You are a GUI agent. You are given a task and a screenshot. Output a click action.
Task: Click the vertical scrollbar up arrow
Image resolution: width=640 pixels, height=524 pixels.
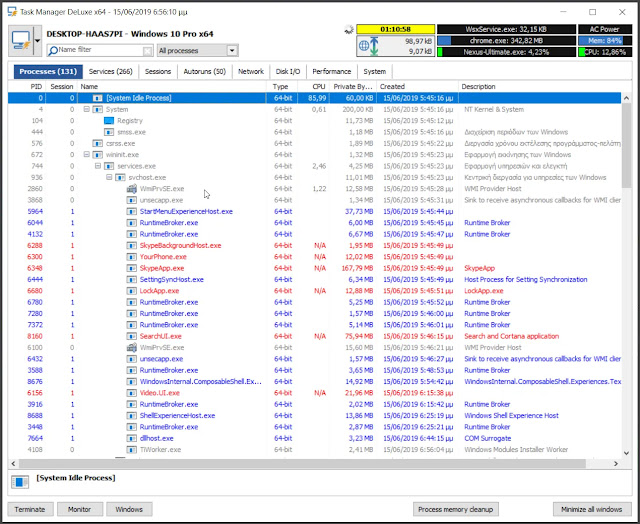[x=627, y=98]
